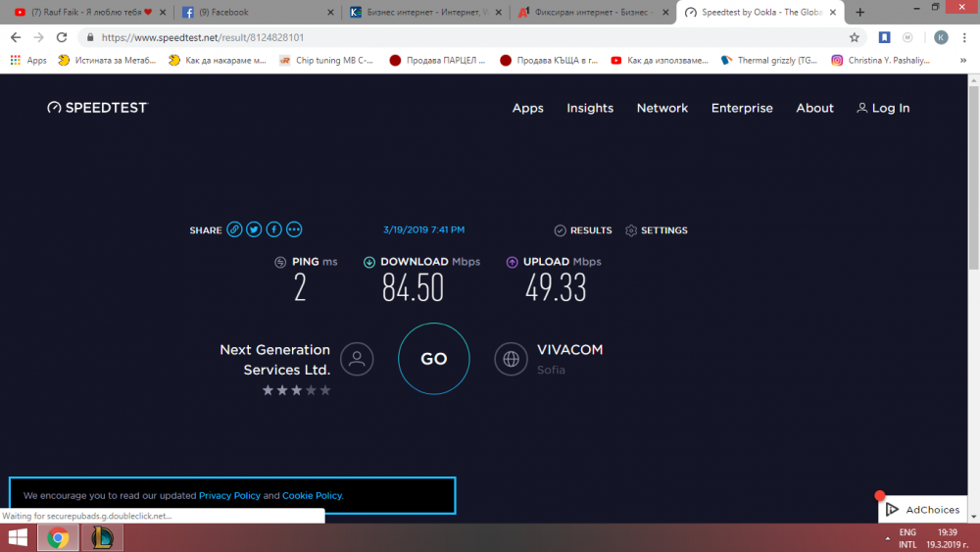Open the Apps menu item
Image resolution: width=980 pixels, height=552 pixels.
click(527, 108)
